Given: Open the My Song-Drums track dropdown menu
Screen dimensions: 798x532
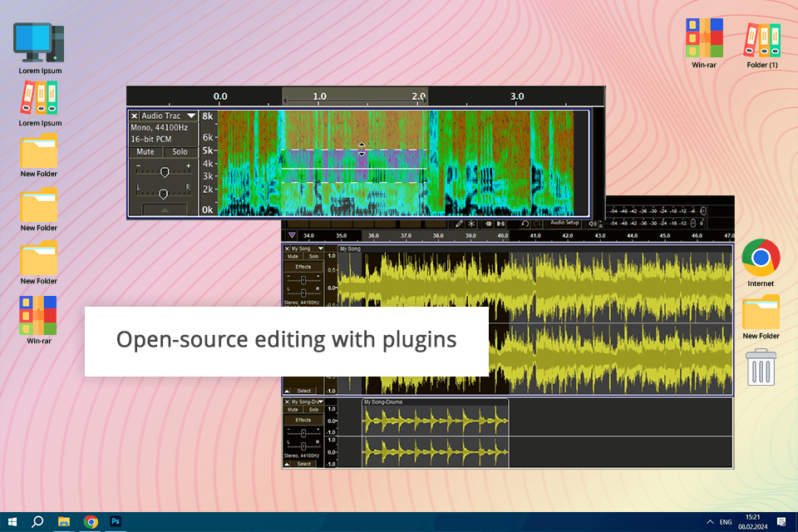Looking at the screenshot, I should point(321,401).
